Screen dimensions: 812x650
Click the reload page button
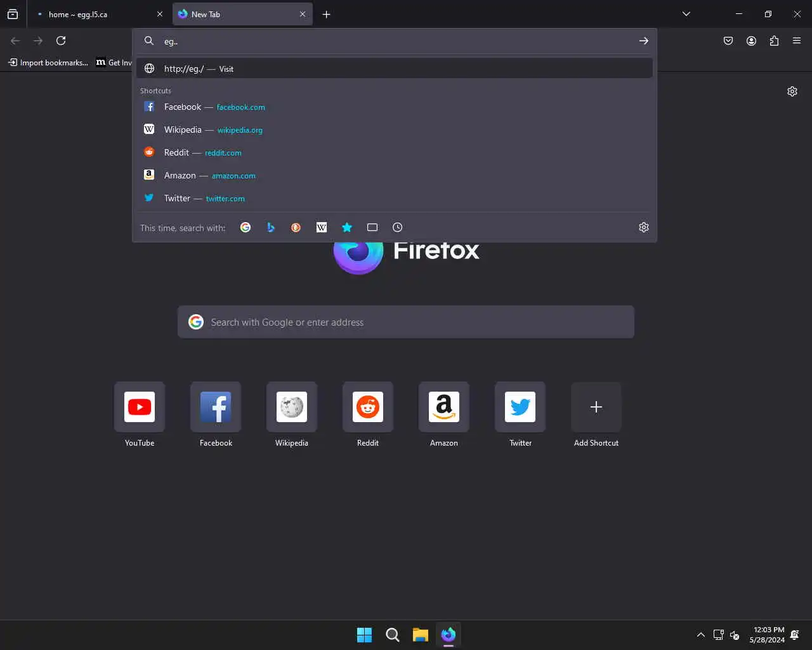tap(61, 41)
